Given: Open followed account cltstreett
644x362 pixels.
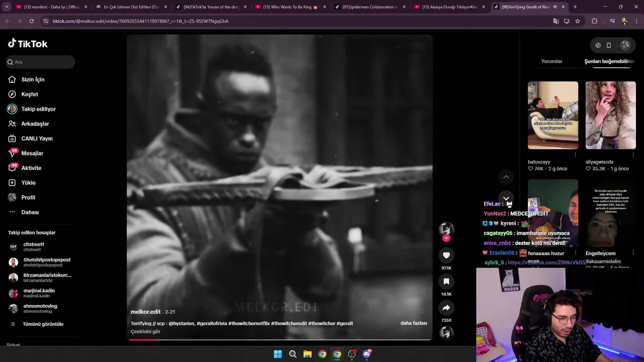Looking at the screenshot, I should click(x=34, y=247).
